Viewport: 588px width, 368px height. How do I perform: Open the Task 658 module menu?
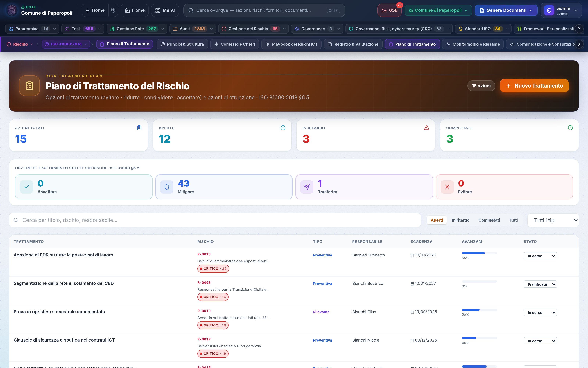click(x=83, y=29)
